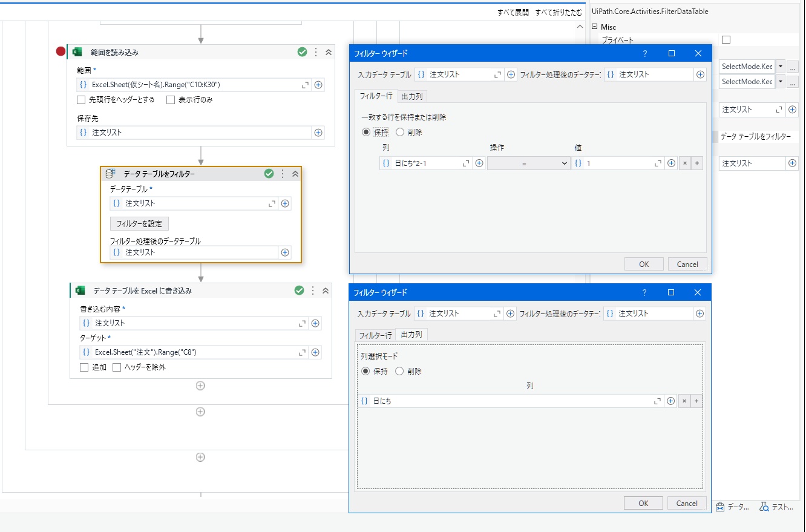Open the テスト... panel tab at bottom
Screen dimensions: 806x532
pyautogui.click(x=776, y=507)
